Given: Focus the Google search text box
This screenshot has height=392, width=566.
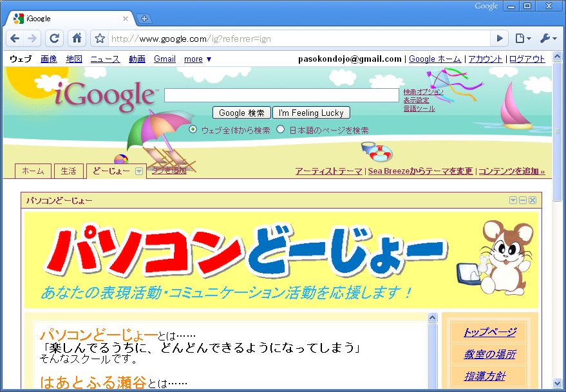Looking at the screenshot, I should (281, 95).
